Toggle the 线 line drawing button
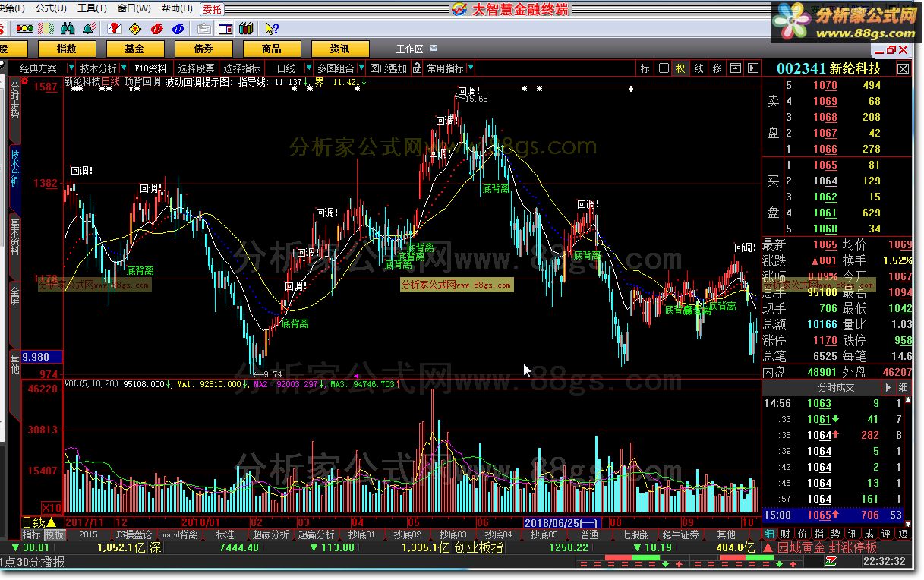The image size is (924, 580). pyautogui.click(x=699, y=68)
